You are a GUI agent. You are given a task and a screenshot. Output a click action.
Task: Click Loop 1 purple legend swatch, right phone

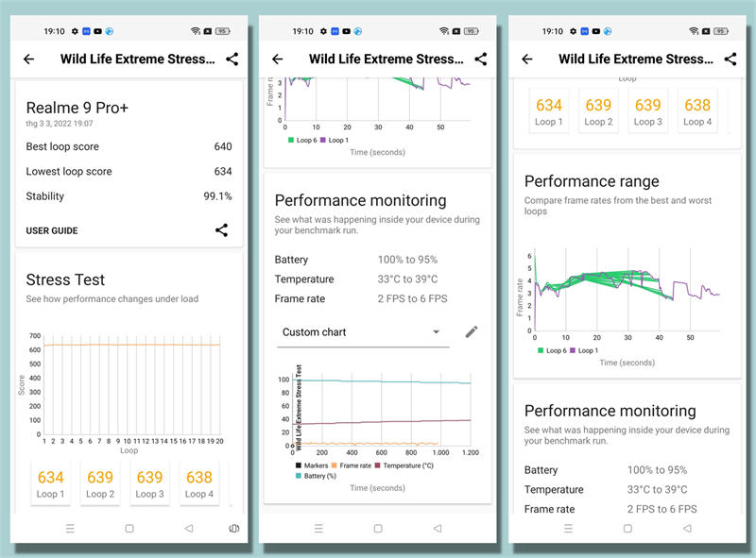point(573,350)
